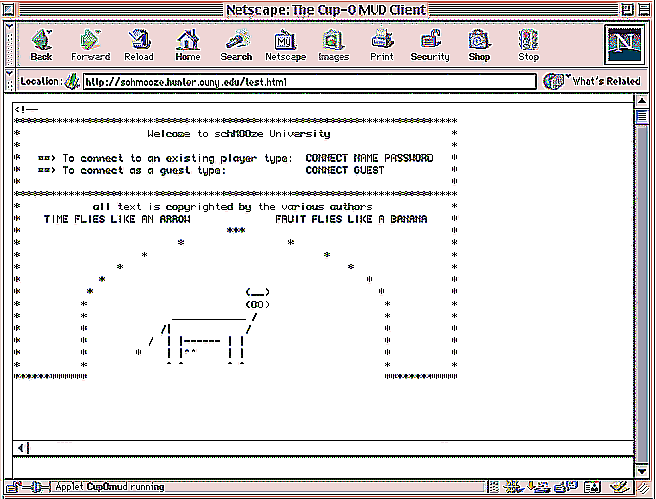Click the title bar zoom box
This screenshot has width=656, height=499.
pyautogui.click(x=627, y=9)
